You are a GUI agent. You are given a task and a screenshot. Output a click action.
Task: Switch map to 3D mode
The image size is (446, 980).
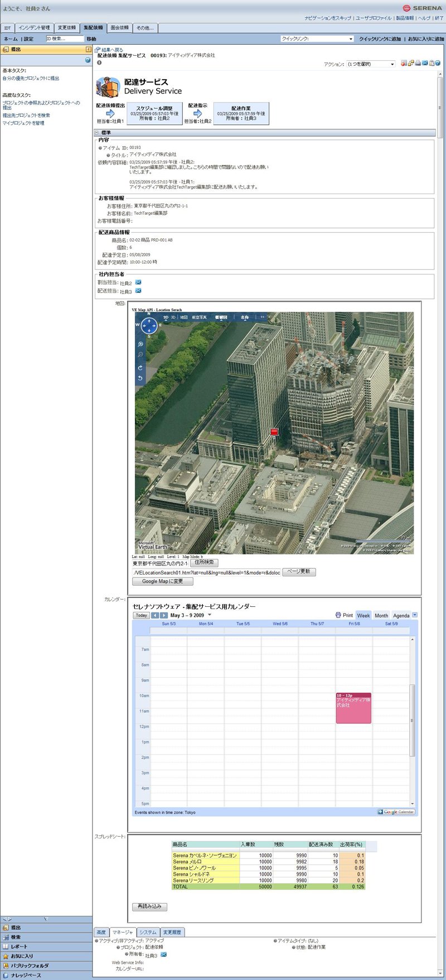173,317
